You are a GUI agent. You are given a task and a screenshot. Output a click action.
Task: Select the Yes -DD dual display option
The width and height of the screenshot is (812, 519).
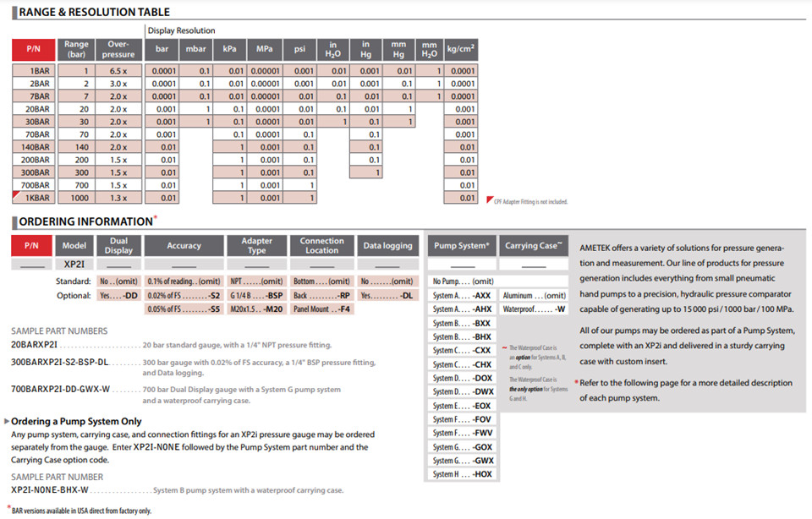click(x=118, y=296)
